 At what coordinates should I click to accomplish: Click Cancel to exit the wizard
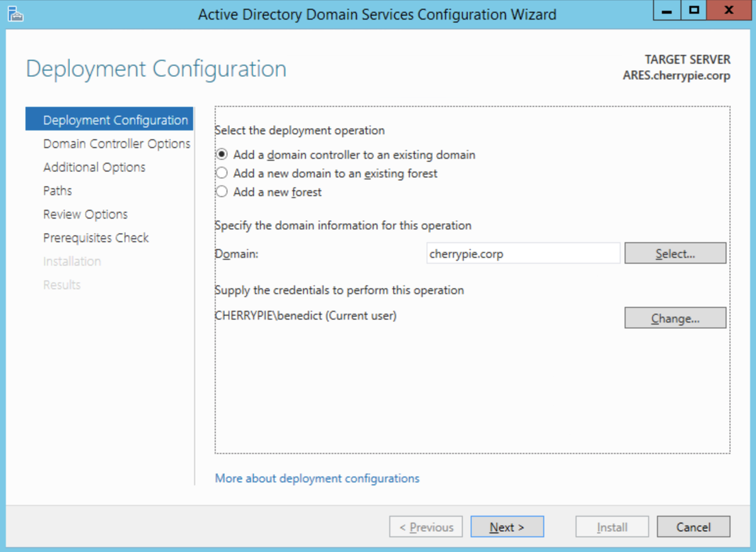(x=693, y=527)
